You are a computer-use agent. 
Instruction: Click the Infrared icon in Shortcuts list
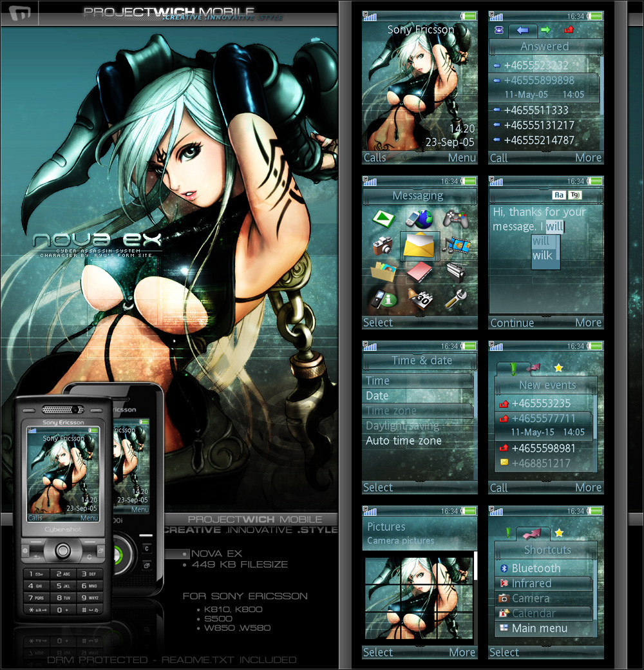[x=504, y=583]
